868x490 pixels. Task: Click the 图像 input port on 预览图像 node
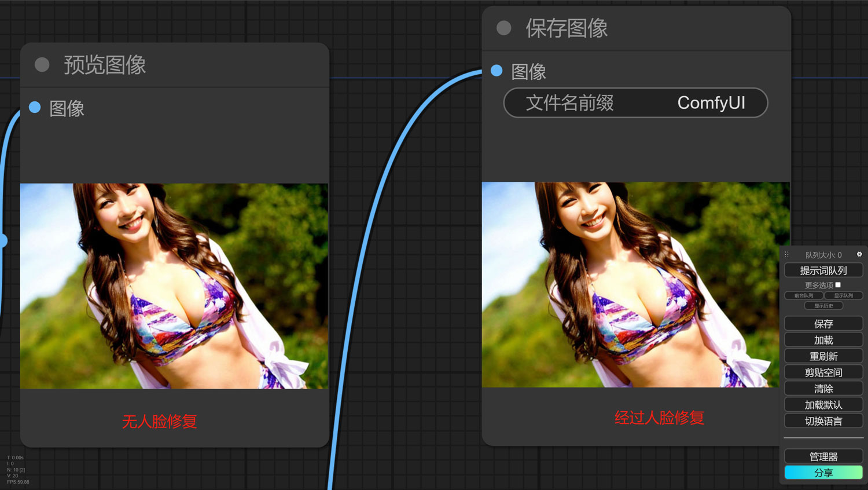[35, 107]
